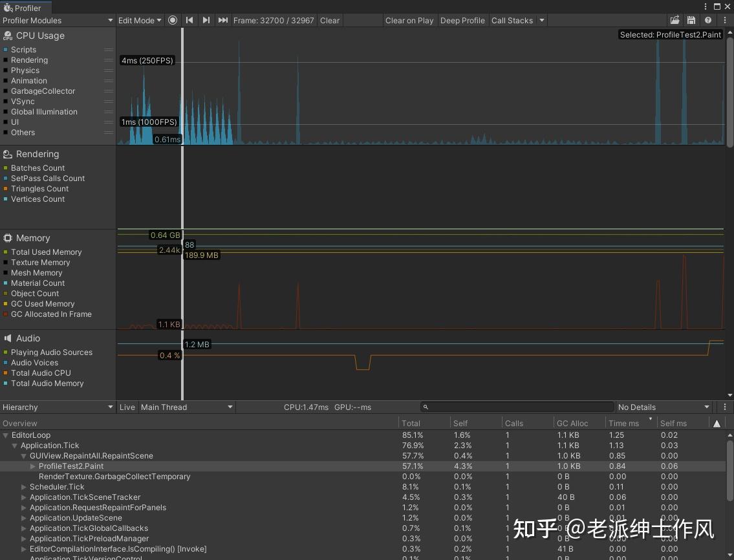Toggle the Live display next to Hierarchy

pos(127,407)
